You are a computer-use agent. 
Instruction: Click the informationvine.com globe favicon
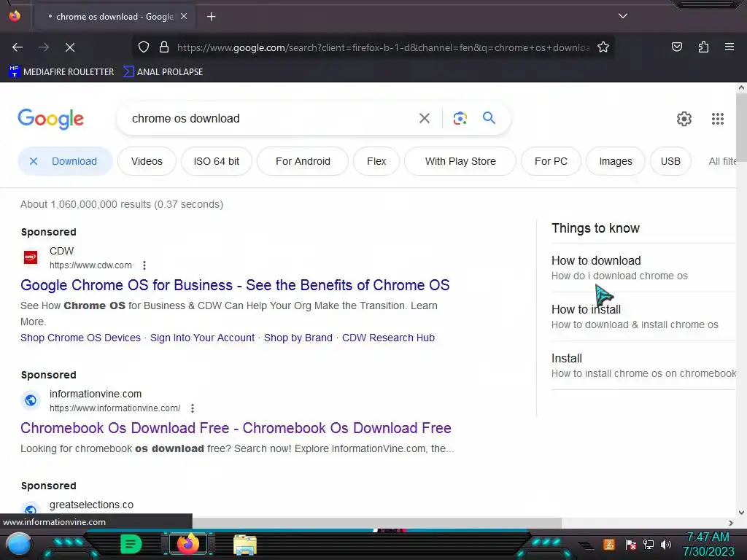pyautogui.click(x=31, y=400)
